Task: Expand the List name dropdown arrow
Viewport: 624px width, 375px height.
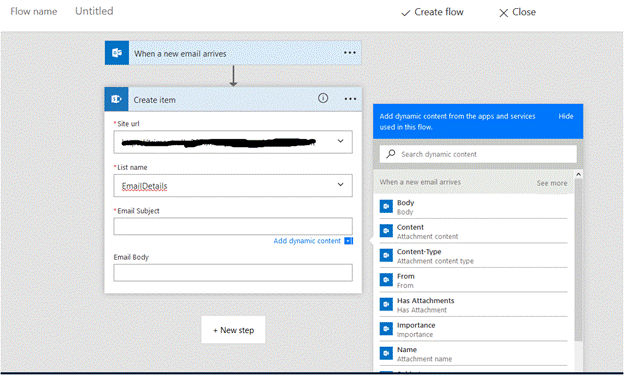Action: (340, 184)
